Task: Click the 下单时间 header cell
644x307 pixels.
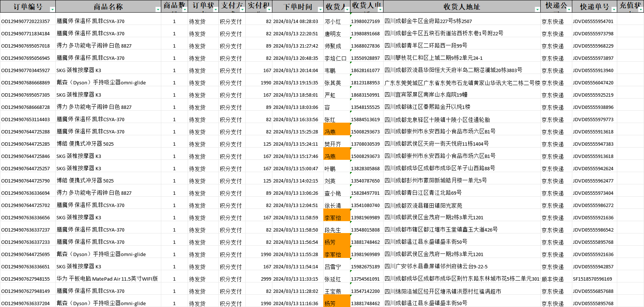Action: coord(298,6)
